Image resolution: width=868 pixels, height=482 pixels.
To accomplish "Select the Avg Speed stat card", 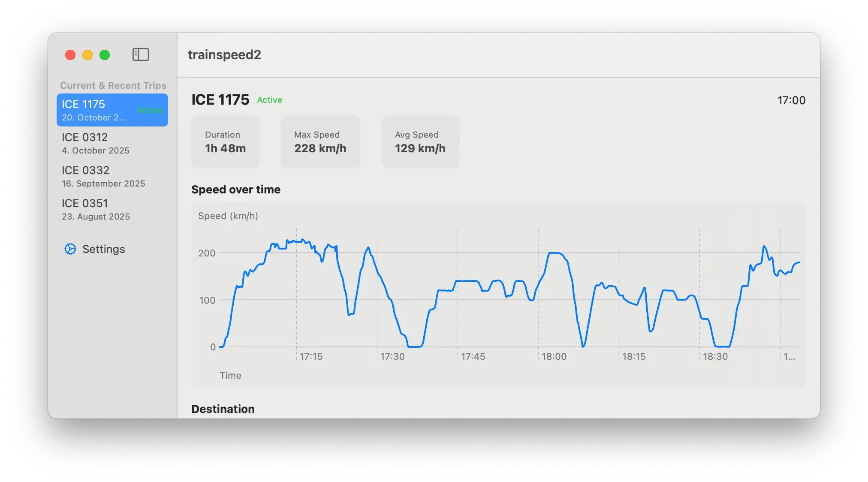I will coord(420,142).
